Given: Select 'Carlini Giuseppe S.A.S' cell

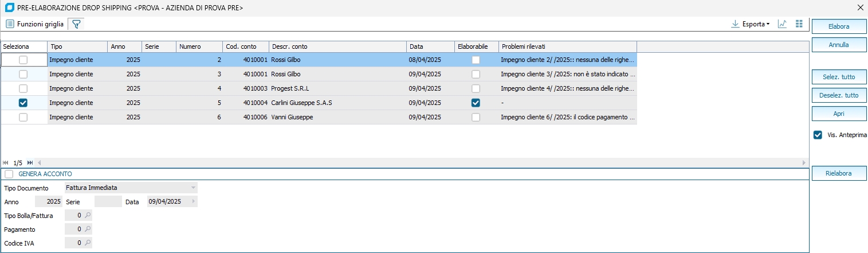Looking at the screenshot, I should (338, 103).
